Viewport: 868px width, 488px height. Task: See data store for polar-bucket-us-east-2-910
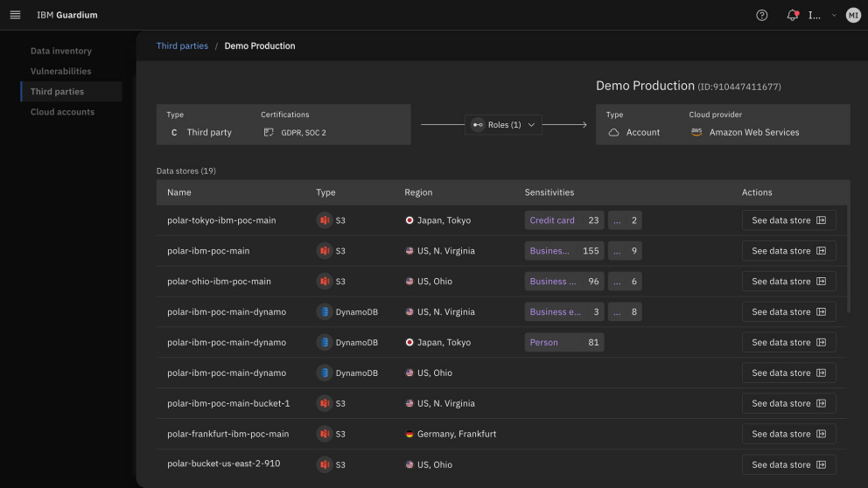coord(789,464)
